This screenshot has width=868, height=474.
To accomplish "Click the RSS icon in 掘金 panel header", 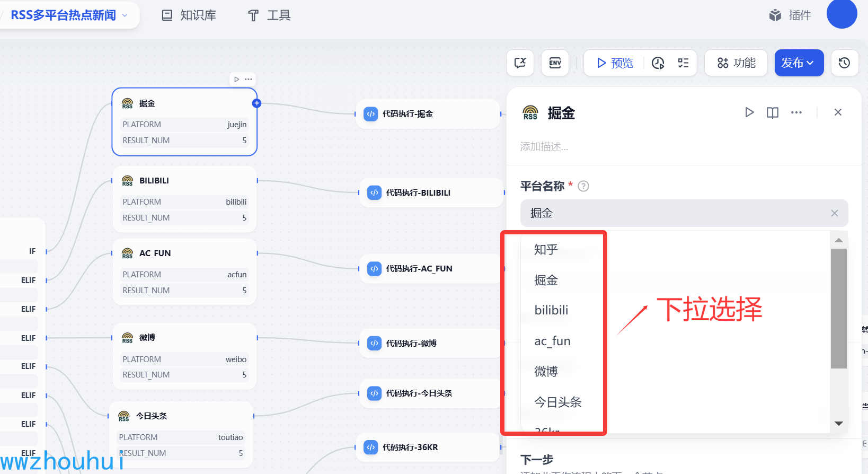I will 530,112.
